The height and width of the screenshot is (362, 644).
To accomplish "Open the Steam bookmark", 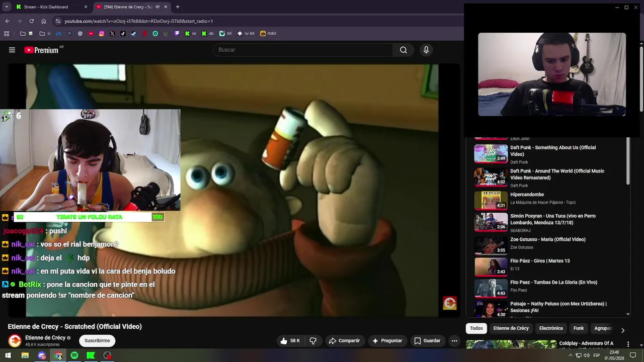I will coord(133,34).
